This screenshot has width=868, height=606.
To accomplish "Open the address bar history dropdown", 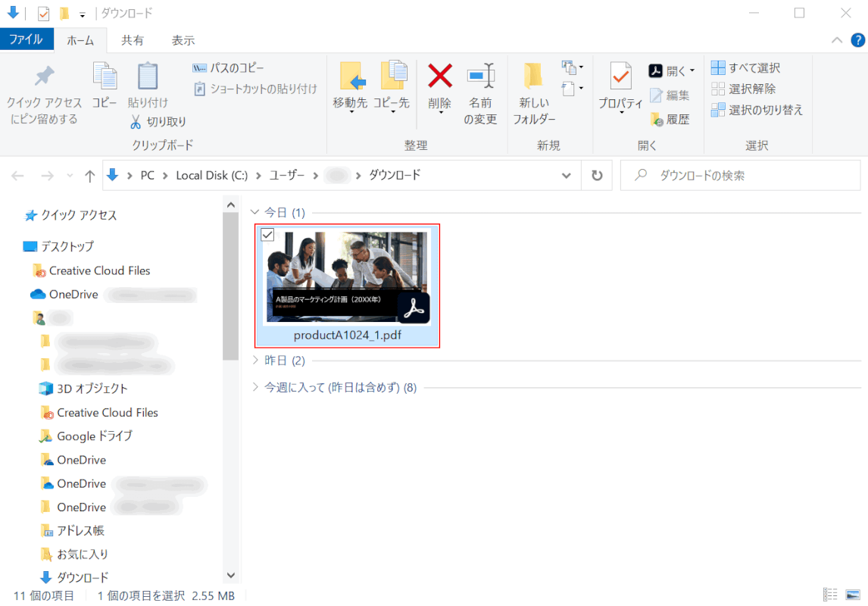I will [566, 176].
